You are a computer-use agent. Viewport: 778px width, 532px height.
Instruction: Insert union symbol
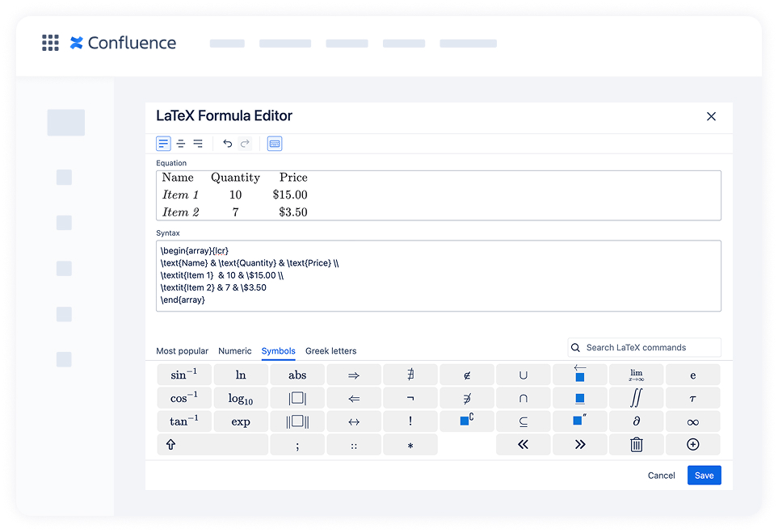tap(524, 375)
